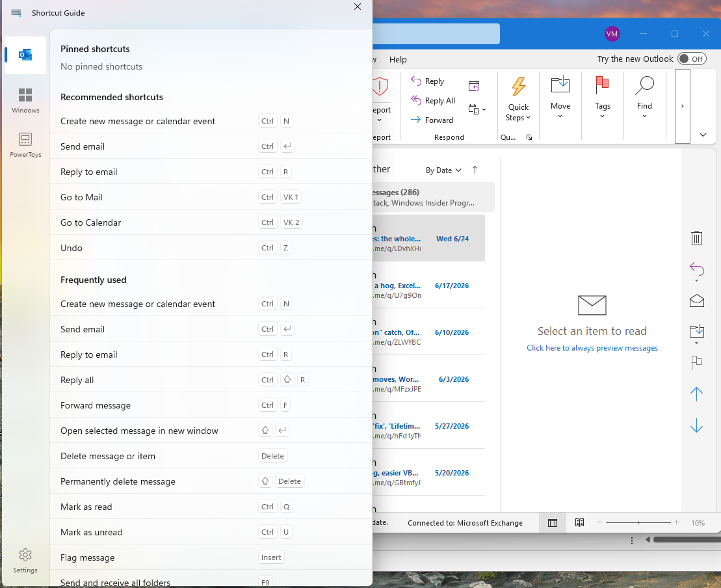Click Mark read envelope icon in side toolbar
721x588 pixels.
[x=697, y=301]
